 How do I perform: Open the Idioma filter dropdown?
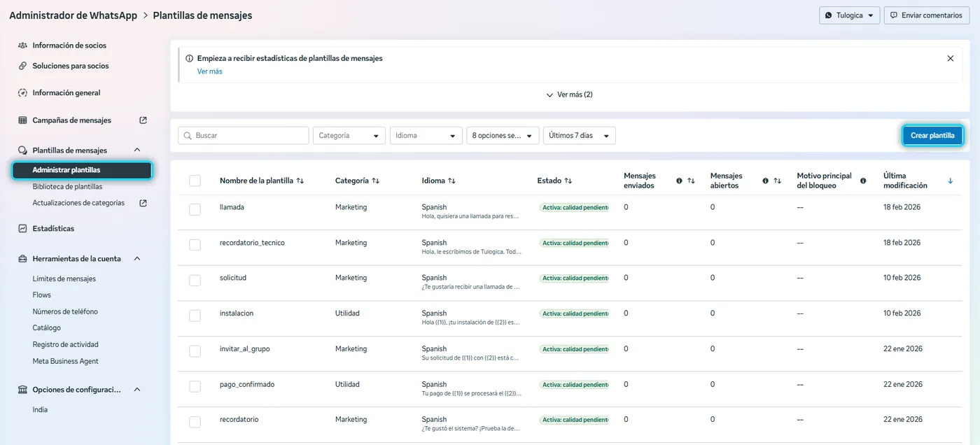click(426, 136)
